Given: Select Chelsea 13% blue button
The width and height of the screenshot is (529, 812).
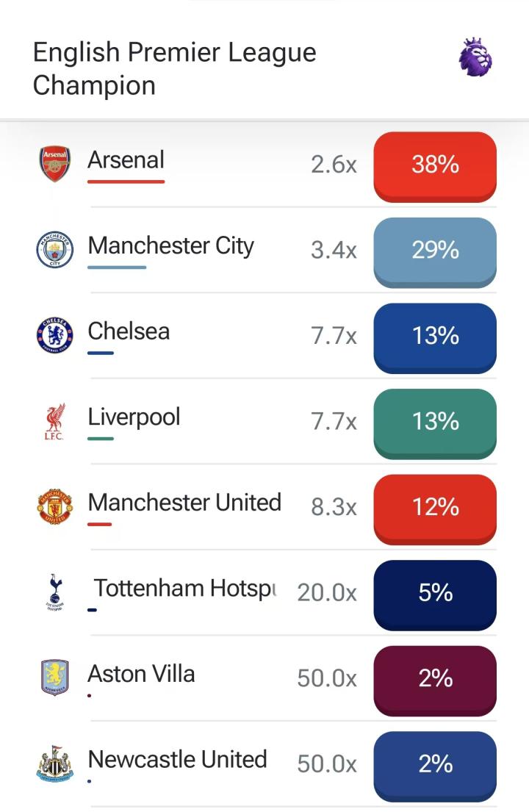Looking at the screenshot, I should (435, 338).
